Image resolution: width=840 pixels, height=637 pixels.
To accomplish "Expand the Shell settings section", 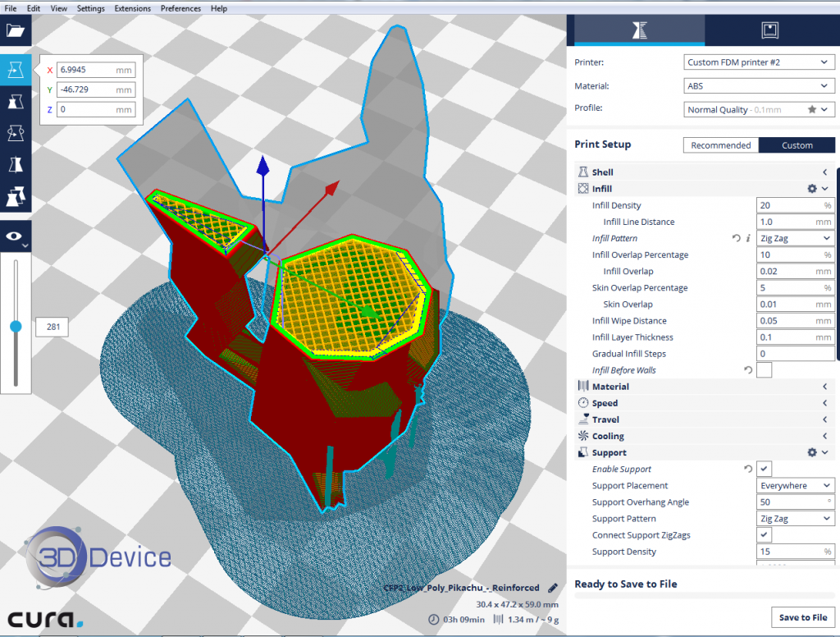I will 704,172.
